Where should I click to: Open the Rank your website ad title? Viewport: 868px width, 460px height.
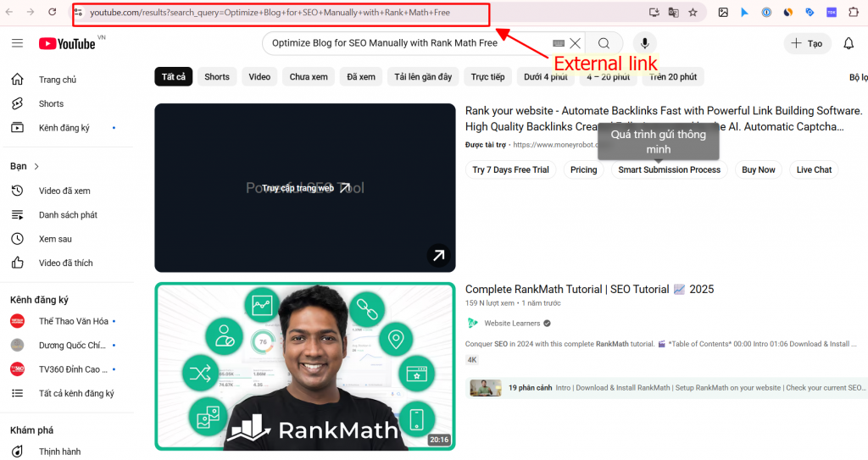tap(664, 119)
